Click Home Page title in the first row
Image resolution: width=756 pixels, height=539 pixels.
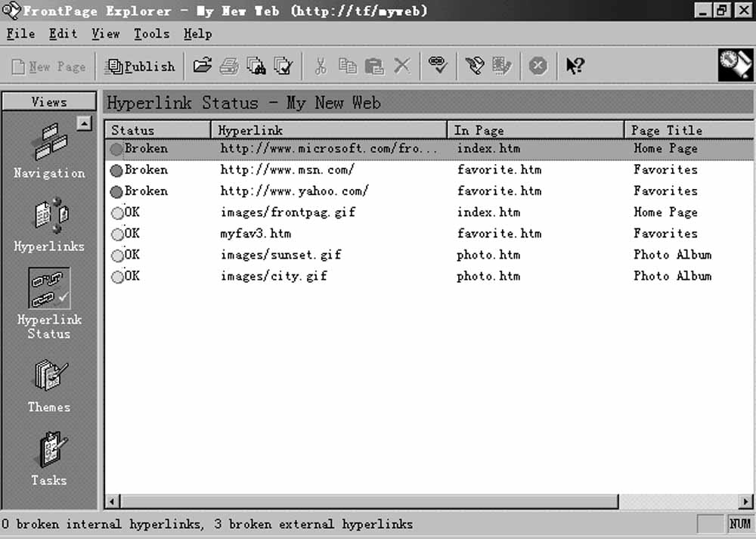point(665,148)
